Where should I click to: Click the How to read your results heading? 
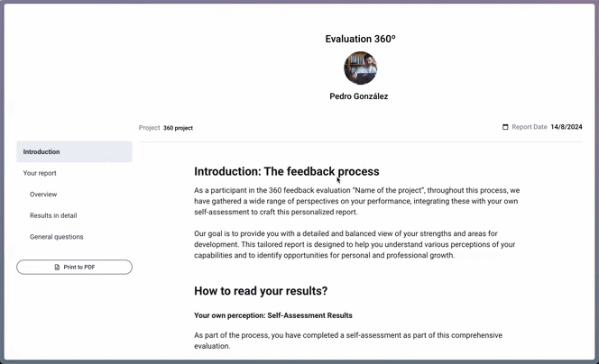coord(261,291)
